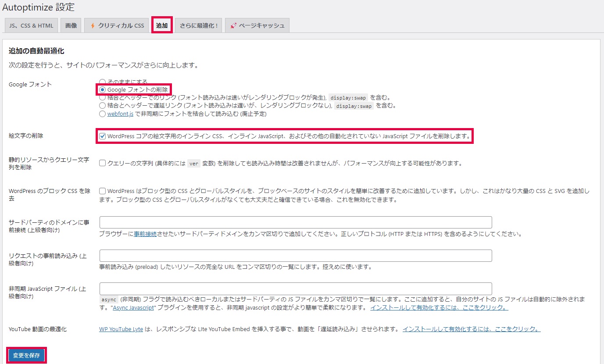Open the Async Javascript plugin link
Viewport: 604px width, 364px height.
(133, 307)
